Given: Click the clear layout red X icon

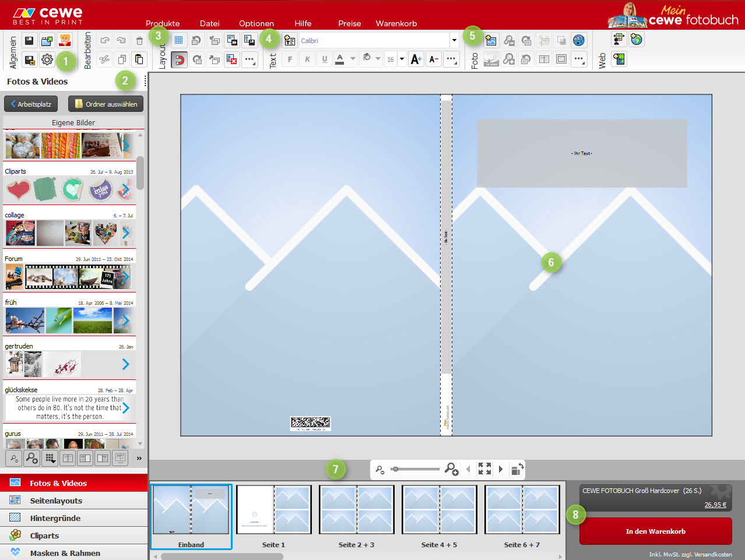Looking at the screenshot, I should click(x=232, y=59).
